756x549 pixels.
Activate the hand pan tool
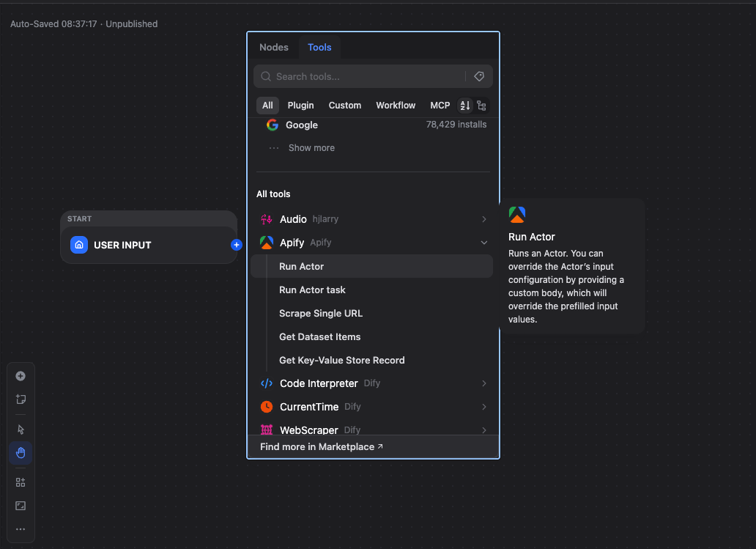point(21,453)
